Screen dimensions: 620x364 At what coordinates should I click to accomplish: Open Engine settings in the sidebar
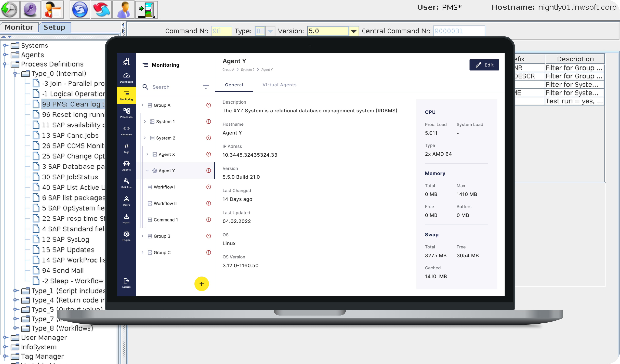point(126,236)
